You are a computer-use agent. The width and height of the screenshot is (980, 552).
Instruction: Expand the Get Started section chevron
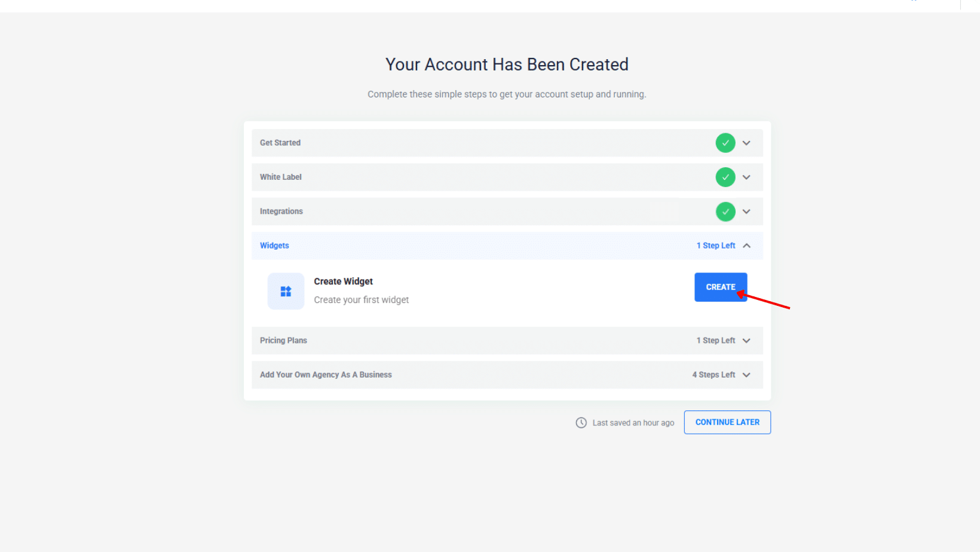(x=746, y=143)
